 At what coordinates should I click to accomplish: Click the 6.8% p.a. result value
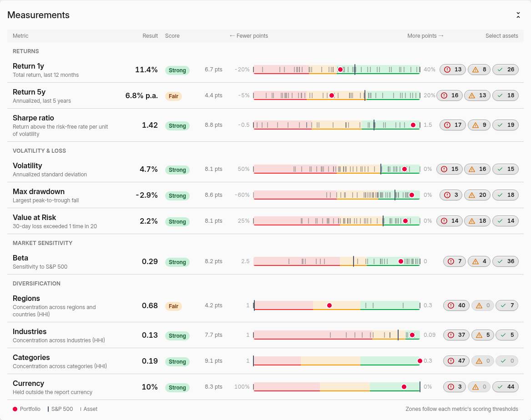142,95
